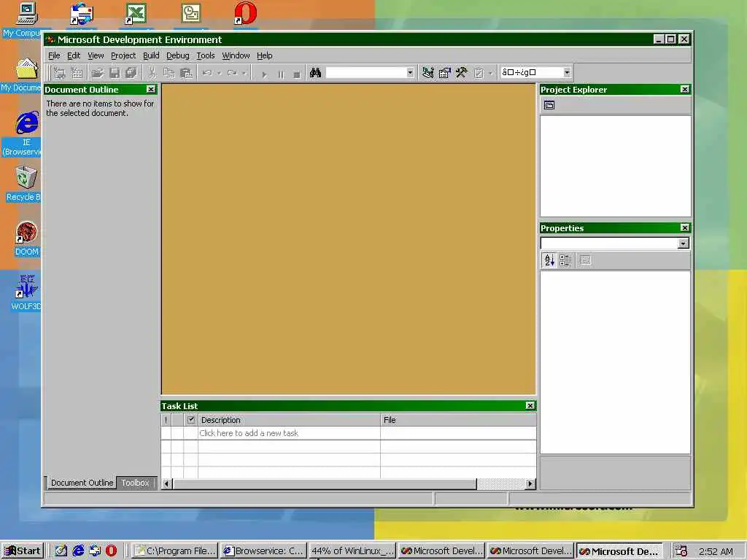Click 'Click here to add a new task'

coord(249,433)
